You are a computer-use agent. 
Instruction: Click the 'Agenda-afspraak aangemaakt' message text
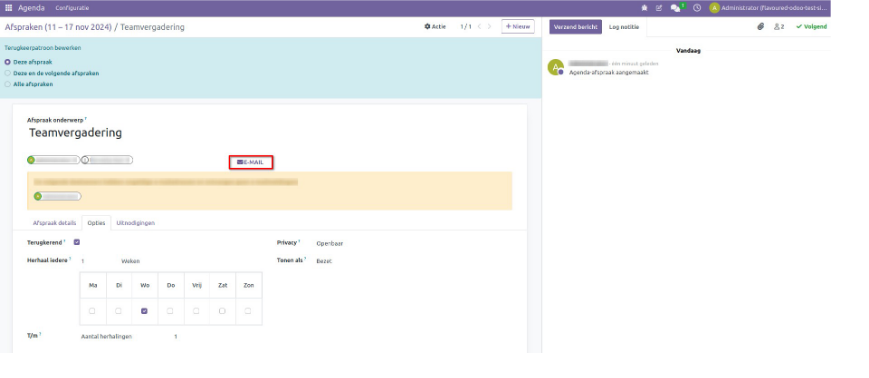click(x=609, y=73)
